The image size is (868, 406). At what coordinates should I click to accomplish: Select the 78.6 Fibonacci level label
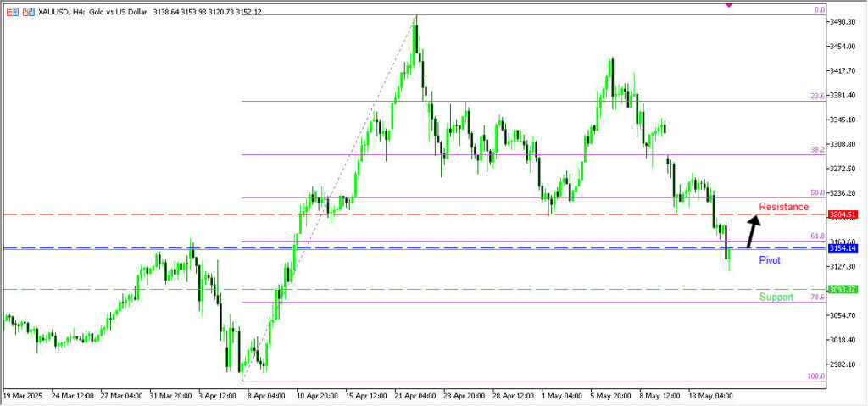point(817,297)
